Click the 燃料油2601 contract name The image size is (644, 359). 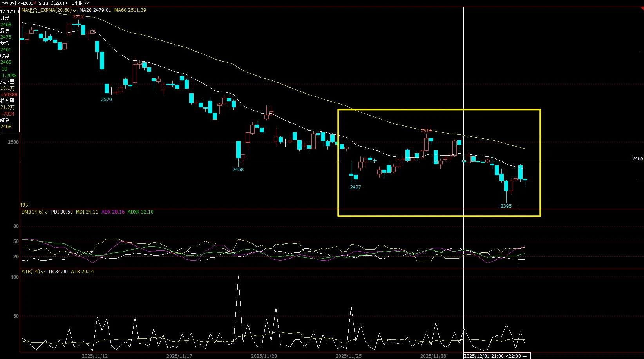[x=22, y=3]
